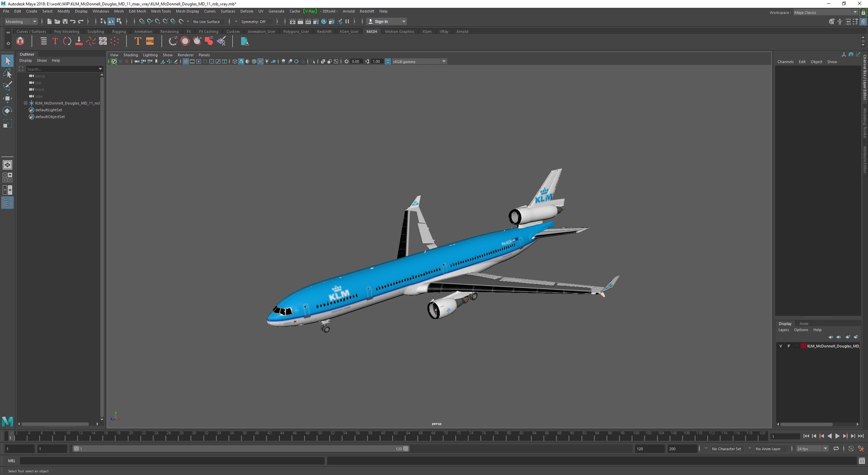Open the IPR render icon
This screenshot has width=868, height=475.
308,21
